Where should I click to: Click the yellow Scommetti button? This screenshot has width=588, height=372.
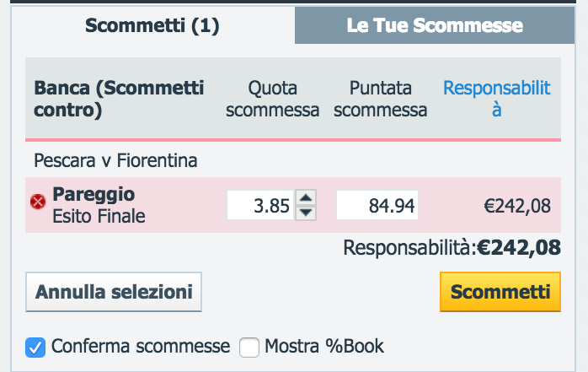[500, 292]
